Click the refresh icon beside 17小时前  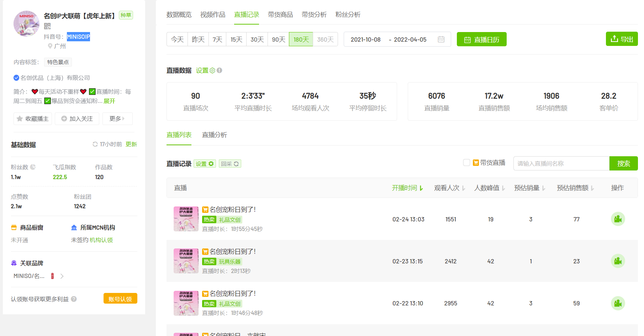point(95,144)
